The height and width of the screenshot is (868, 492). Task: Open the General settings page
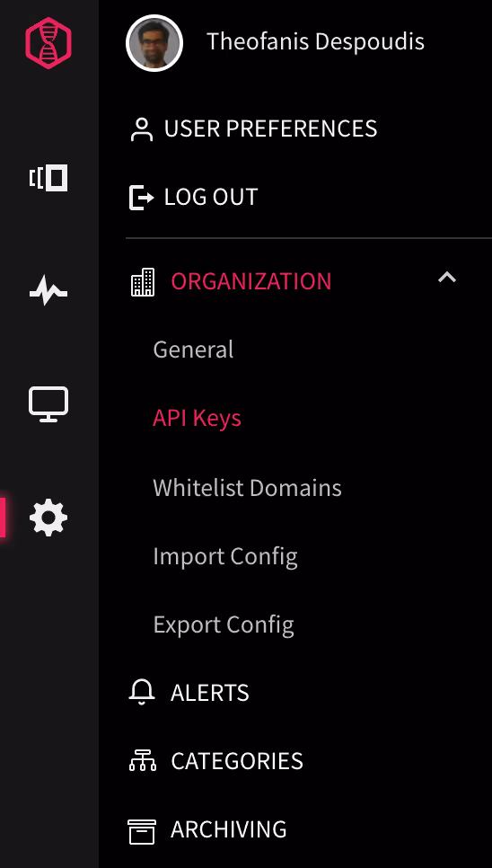[x=194, y=350]
